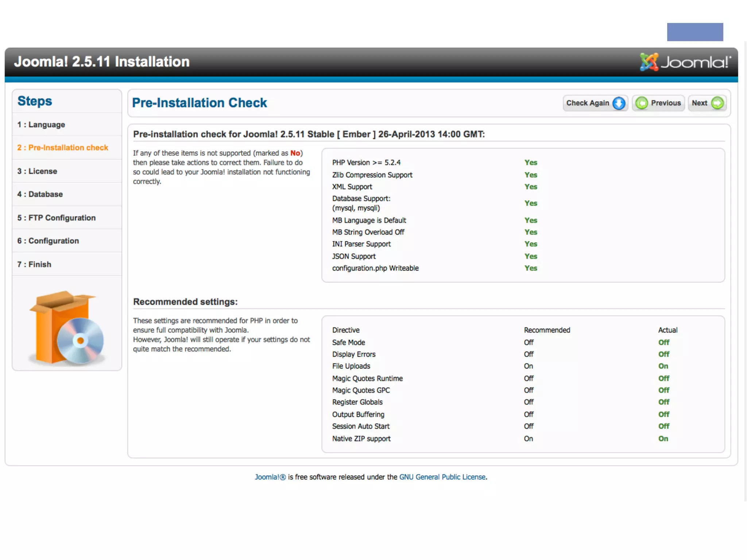The width and height of the screenshot is (747, 560).
Task: Select step 2: Pre-Installation check
Action: click(63, 148)
